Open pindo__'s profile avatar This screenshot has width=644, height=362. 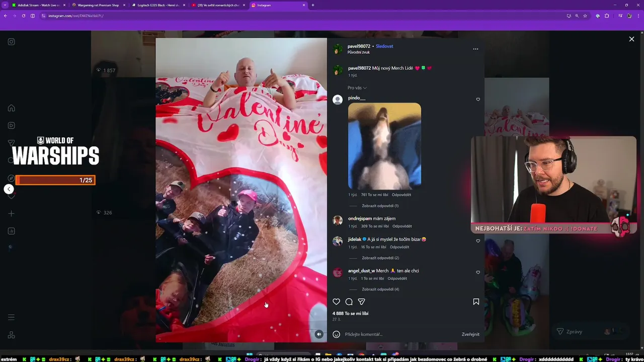pos(338,100)
